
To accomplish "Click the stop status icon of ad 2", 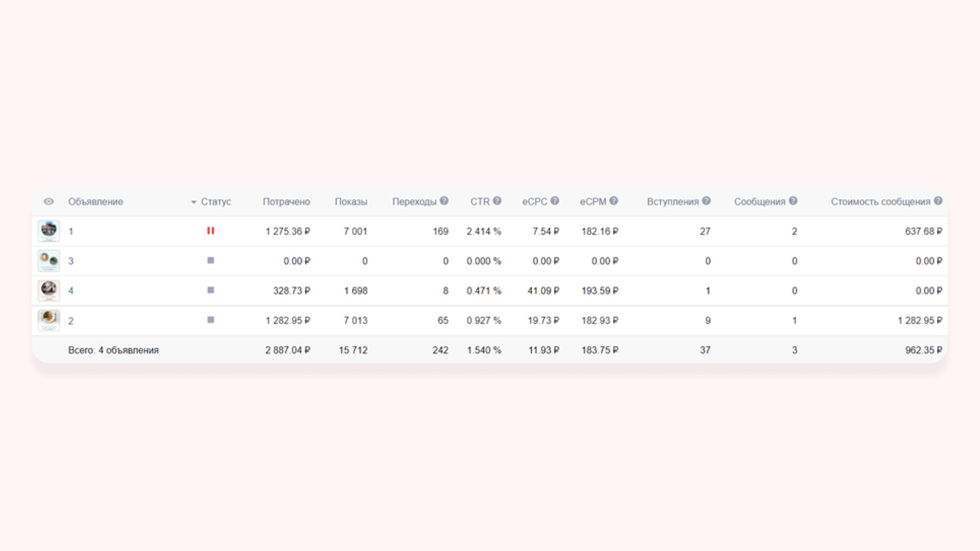I will click(x=210, y=320).
